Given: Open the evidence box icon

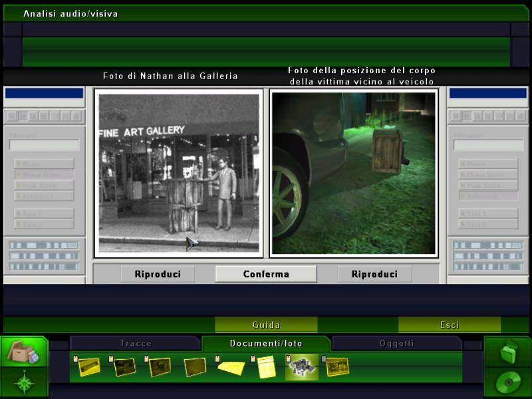Looking at the screenshot, I should coord(23,351).
